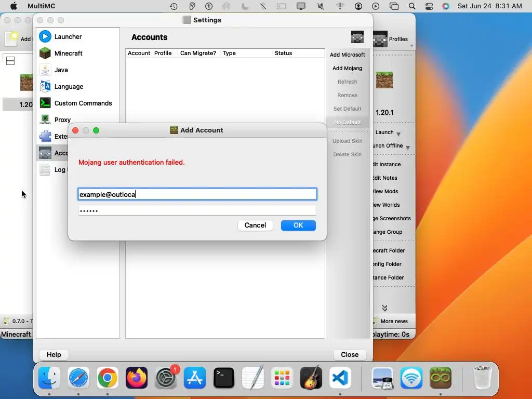
Task: Click the password input field
Action: [x=197, y=210]
